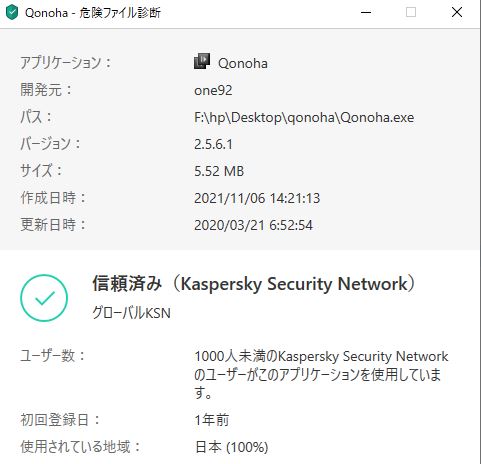The width and height of the screenshot is (481, 464).
Task: Click the user count description text
Action: click(x=321, y=374)
